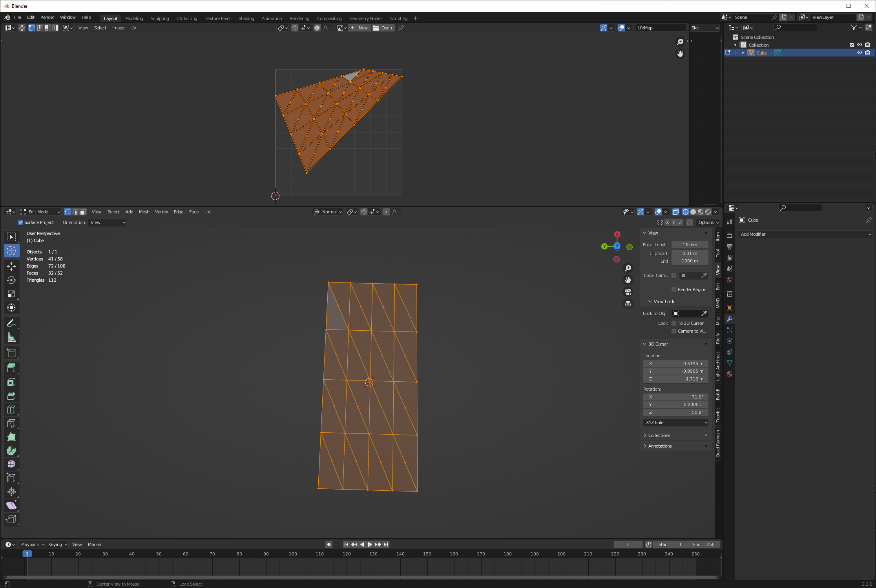
Task: Open the Options dropdown in viewport
Action: pos(708,222)
